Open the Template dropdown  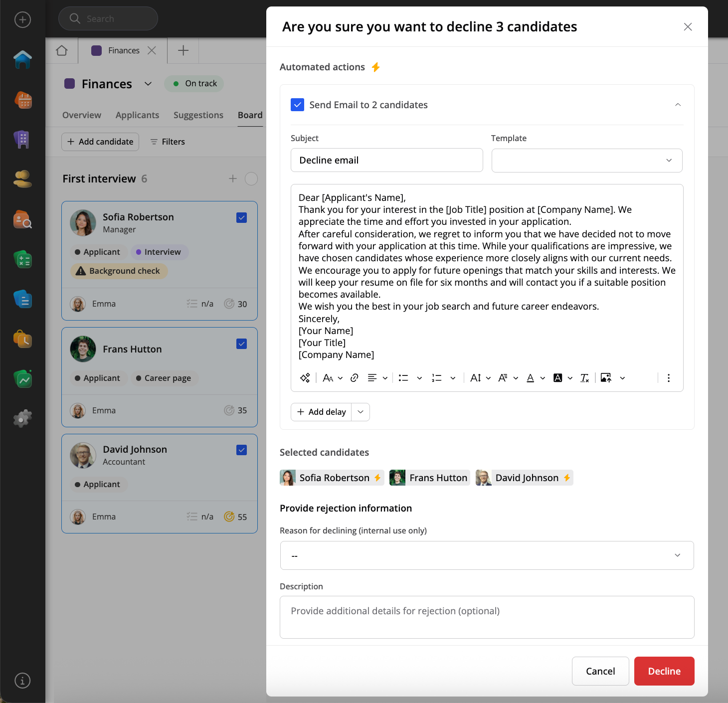tap(586, 161)
